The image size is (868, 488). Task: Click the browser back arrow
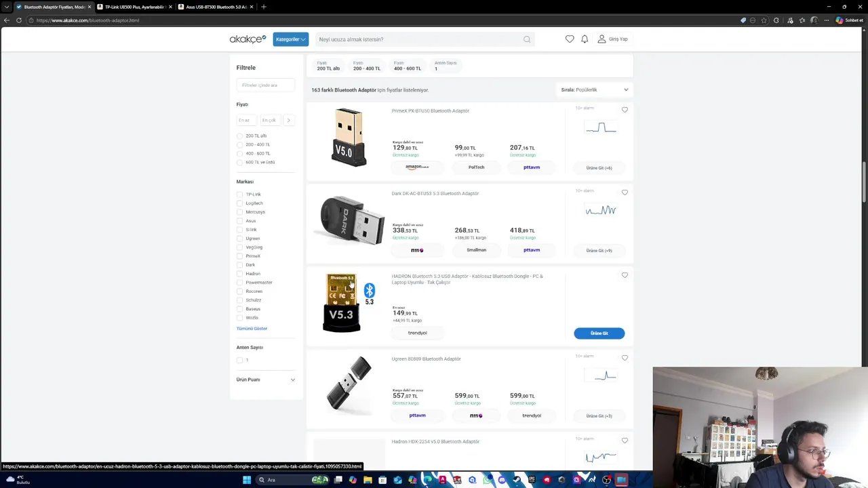pyautogui.click(x=7, y=20)
